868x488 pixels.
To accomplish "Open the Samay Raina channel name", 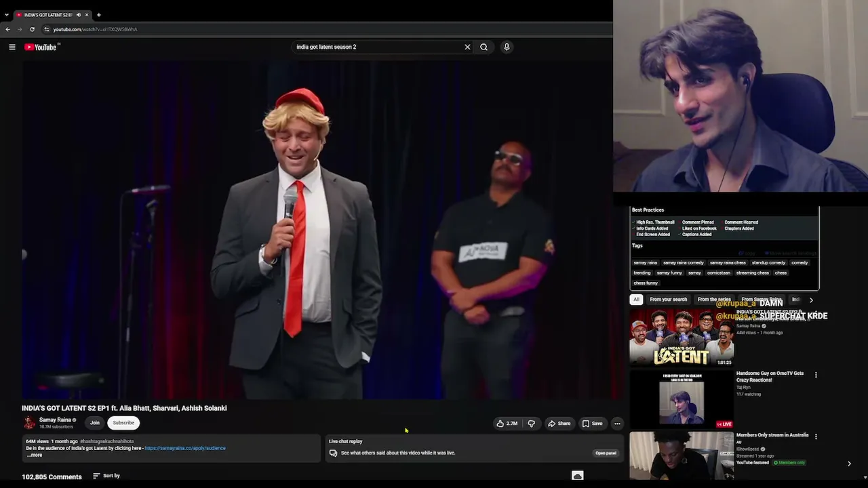I will 55,420.
